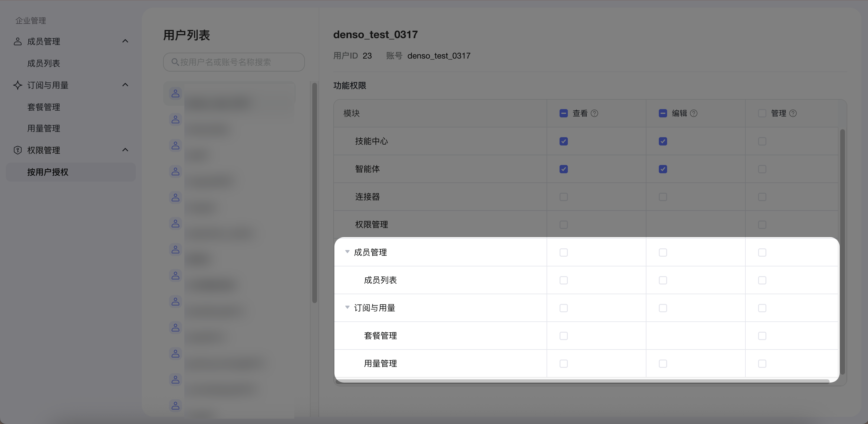Check 编辑 for 用量管理 row
This screenshot has width=868, height=424.
[x=663, y=364]
